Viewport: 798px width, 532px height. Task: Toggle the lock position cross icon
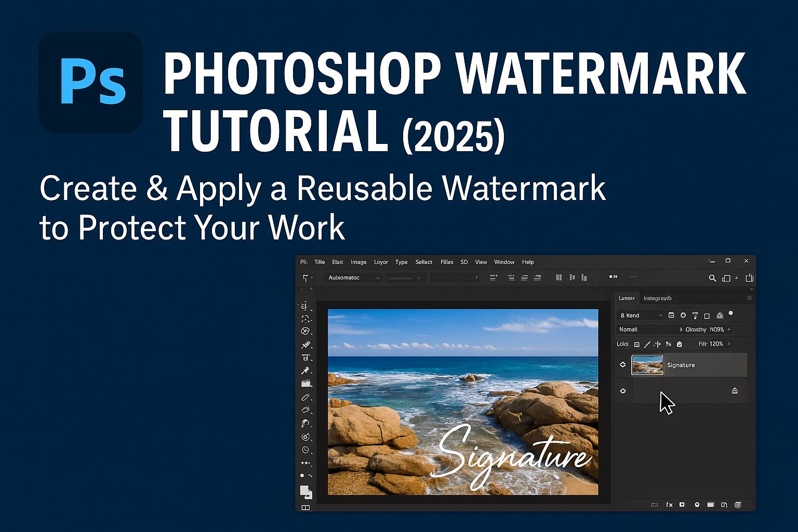657,344
